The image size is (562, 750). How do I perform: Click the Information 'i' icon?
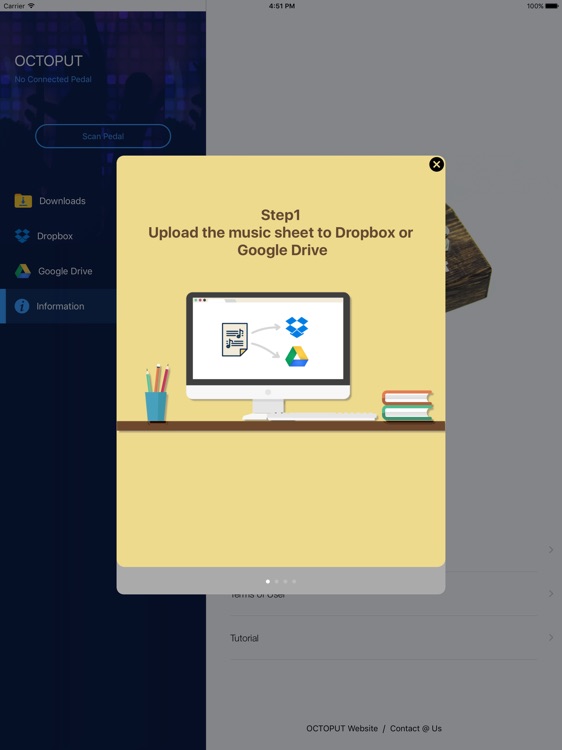point(22,306)
